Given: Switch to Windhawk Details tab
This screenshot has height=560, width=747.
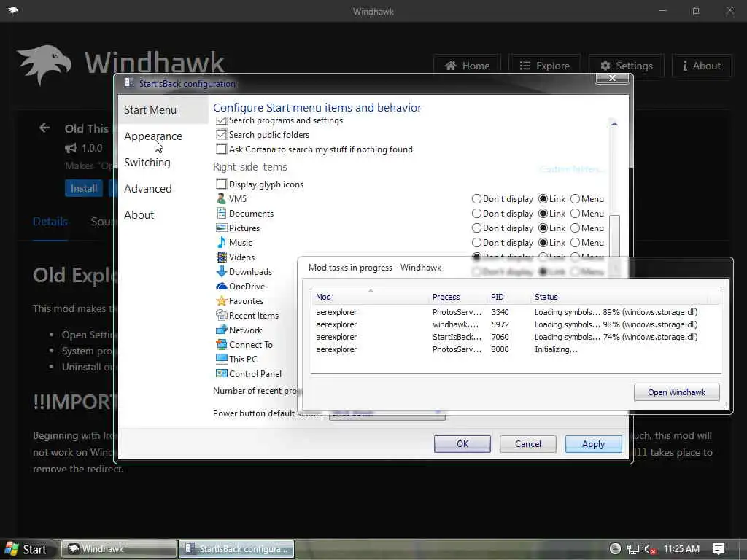Looking at the screenshot, I should 50,222.
